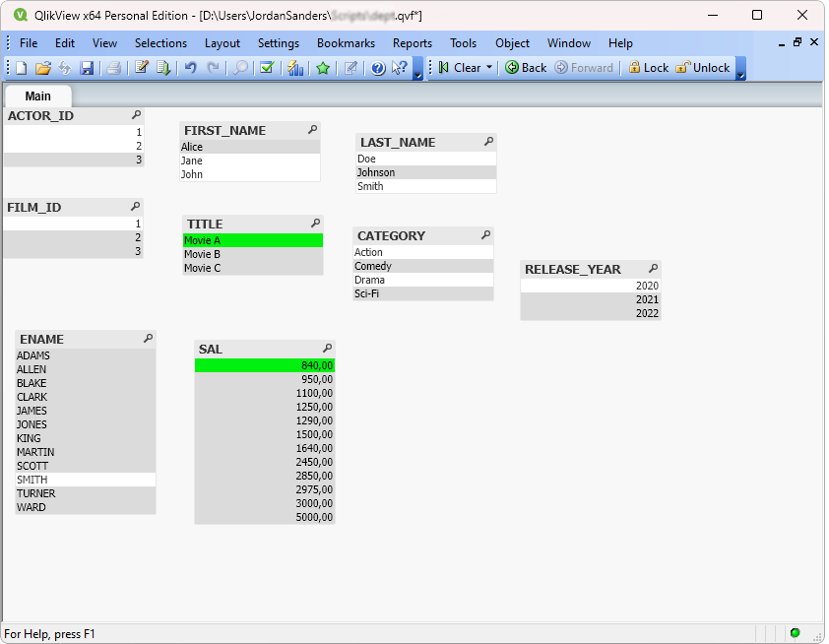
Task: Open the Clear button dropdown arrow
Action: (x=489, y=68)
